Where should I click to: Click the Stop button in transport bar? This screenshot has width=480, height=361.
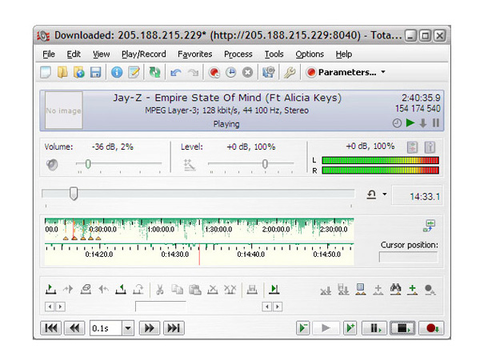point(403,328)
